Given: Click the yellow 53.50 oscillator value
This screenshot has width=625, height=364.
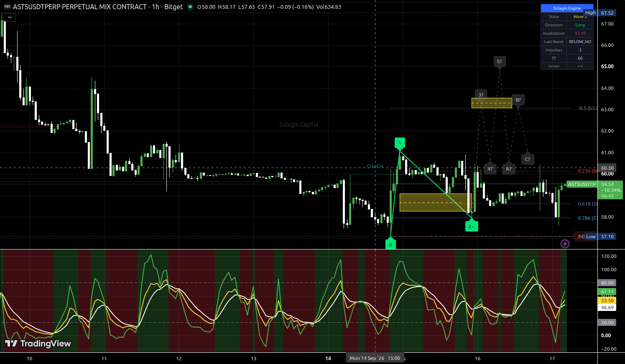Looking at the screenshot, I should click(607, 300).
